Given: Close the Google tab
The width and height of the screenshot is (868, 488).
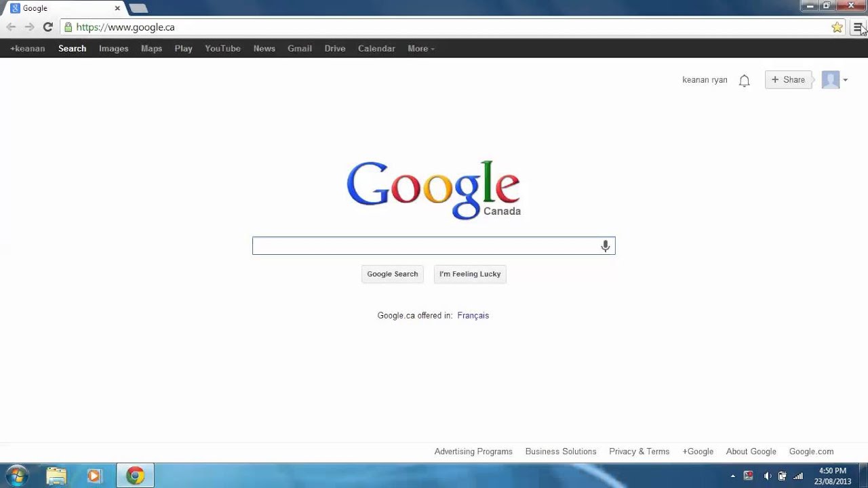Looking at the screenshot, I should click(117, 8).
